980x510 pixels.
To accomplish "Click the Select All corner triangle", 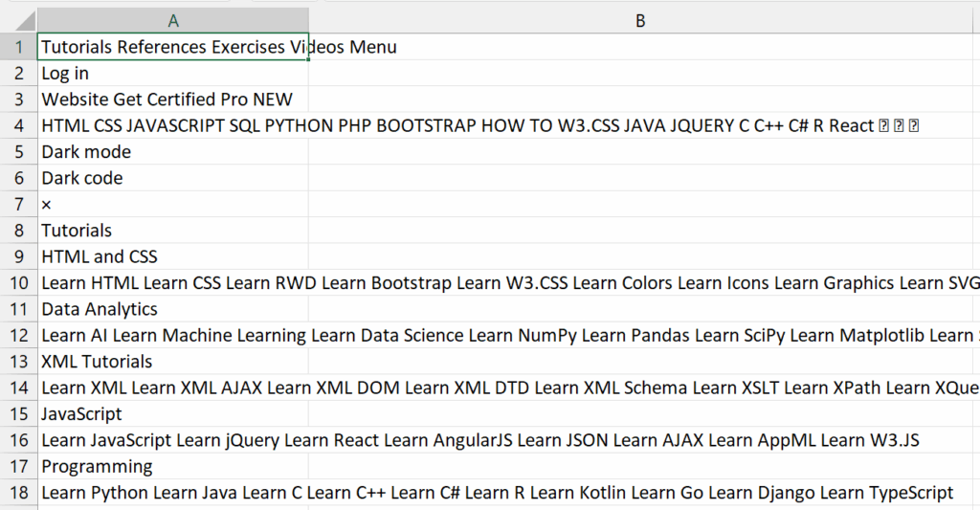I will 25,21.
